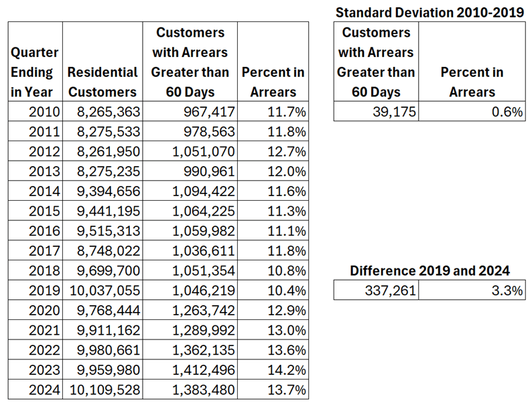Select the 2024 residential customers cell 10,109,528

coord(102,390)
